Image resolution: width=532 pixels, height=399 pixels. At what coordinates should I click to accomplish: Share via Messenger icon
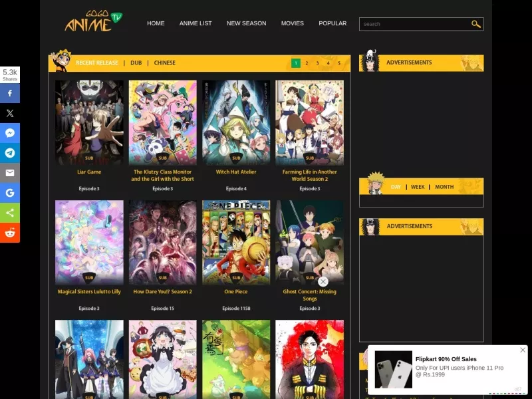[x=10, y=133]
